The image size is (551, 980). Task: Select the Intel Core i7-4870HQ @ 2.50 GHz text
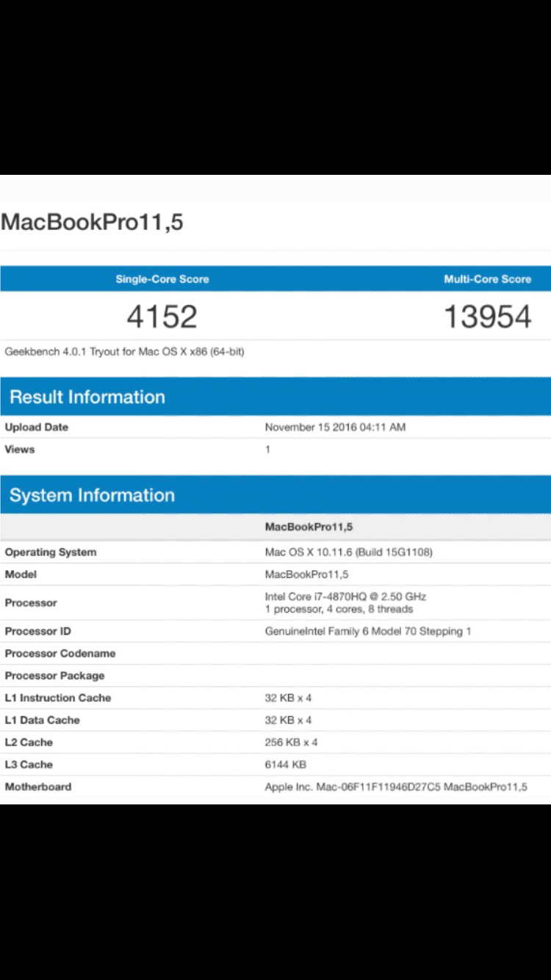(x=345, y=597)
